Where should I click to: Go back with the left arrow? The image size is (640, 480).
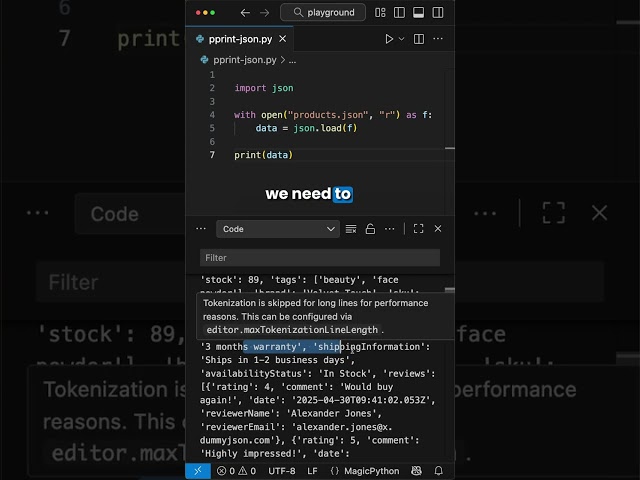point(245,13)
